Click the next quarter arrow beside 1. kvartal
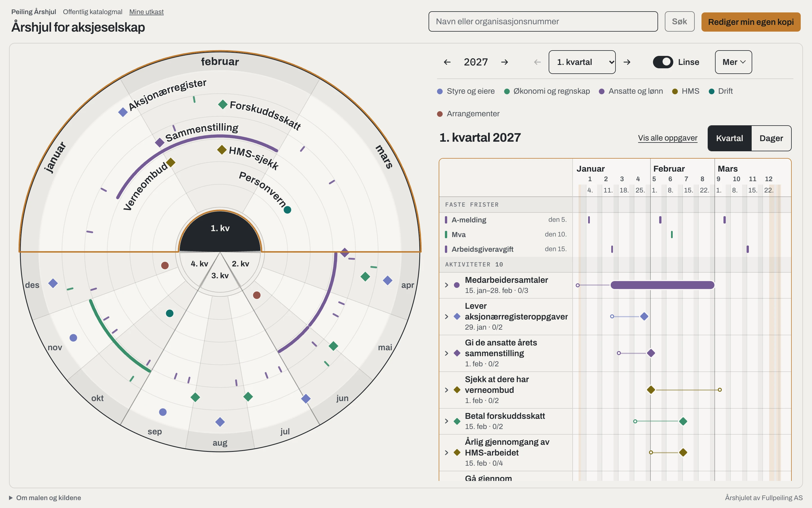This screenshot has height=508, width=812. pyautogui.click(x=627, y=62)
